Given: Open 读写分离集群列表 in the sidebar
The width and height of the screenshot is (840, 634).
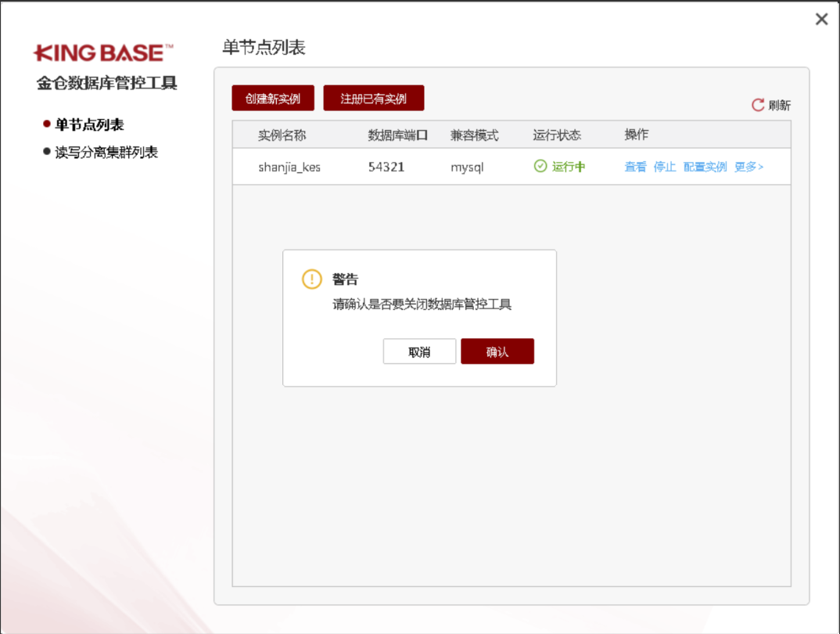Looking at the screenshot, I should click(x=106, y=152).
